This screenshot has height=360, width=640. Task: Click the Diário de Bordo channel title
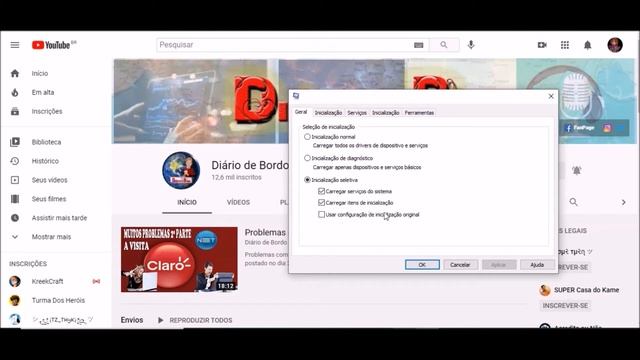tap(250, 165)
